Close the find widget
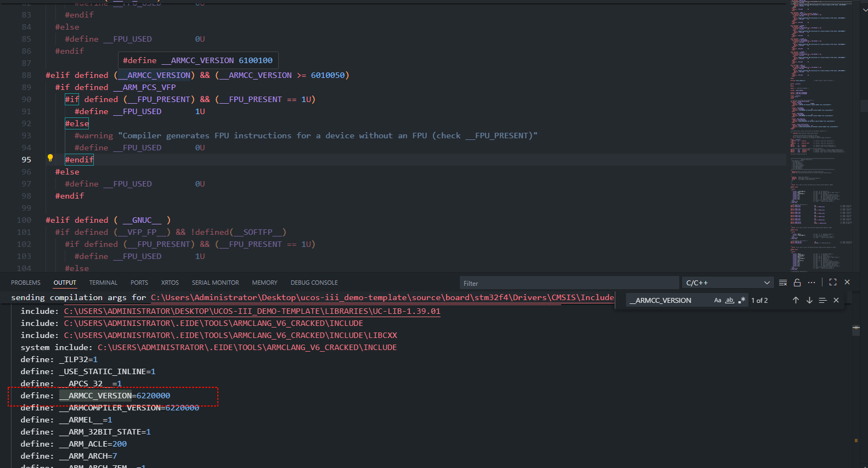Viewport: 868px width, 468px height. point(836,300)
